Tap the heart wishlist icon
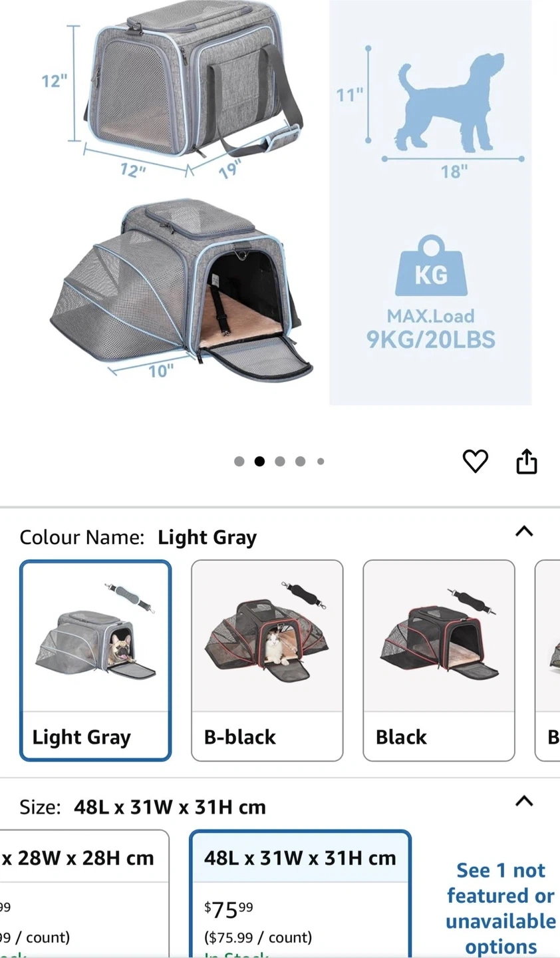 click(475, 461)
